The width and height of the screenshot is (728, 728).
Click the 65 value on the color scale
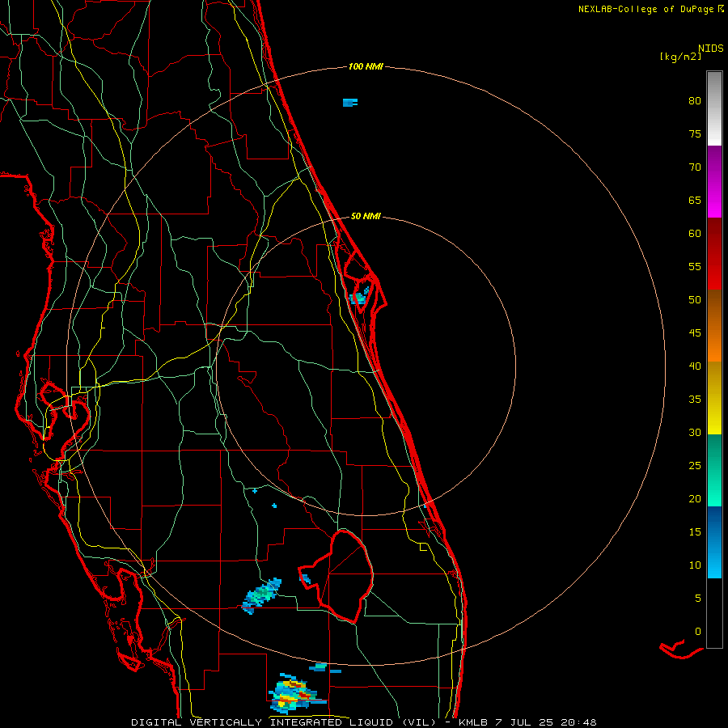[x=695, y=200]
